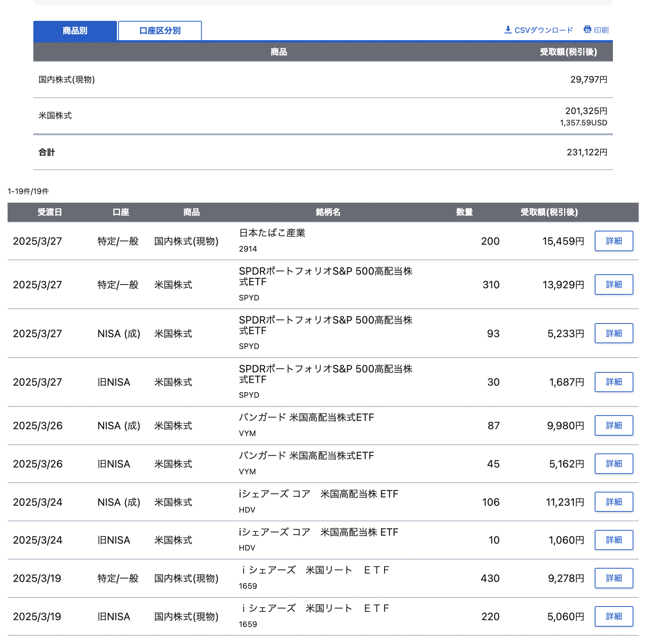Click the 9,278円 amount
672x641 pixels.
coord(566,578)
